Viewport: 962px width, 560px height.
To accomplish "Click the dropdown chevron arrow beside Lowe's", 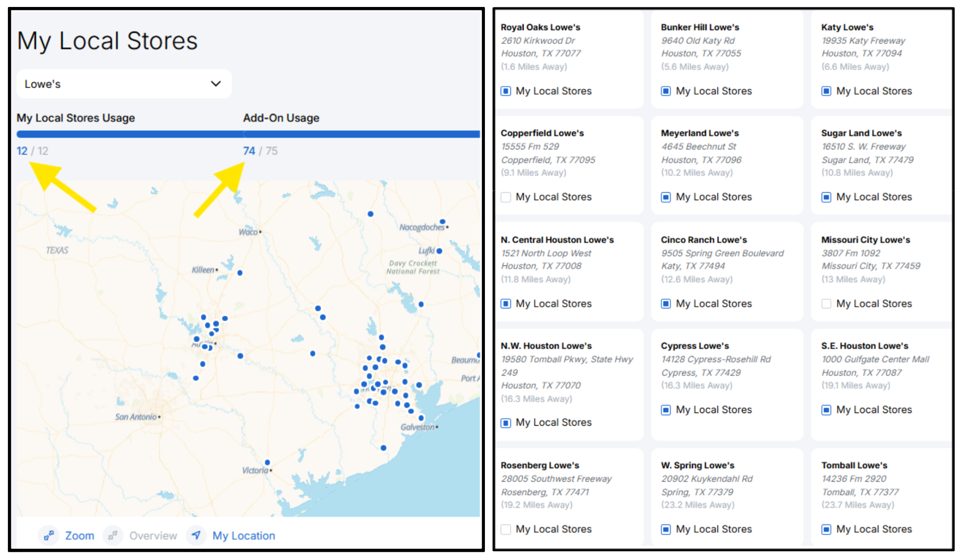I will pos(216,84).
